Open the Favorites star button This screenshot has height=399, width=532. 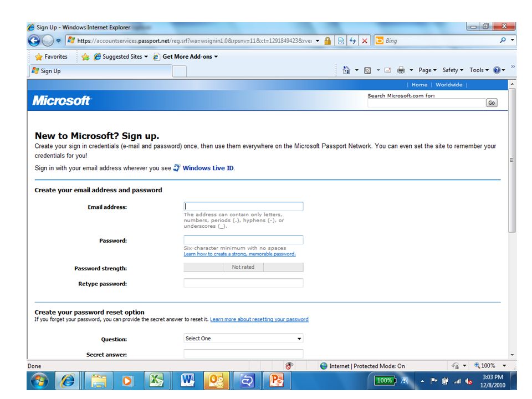[51, 57]
